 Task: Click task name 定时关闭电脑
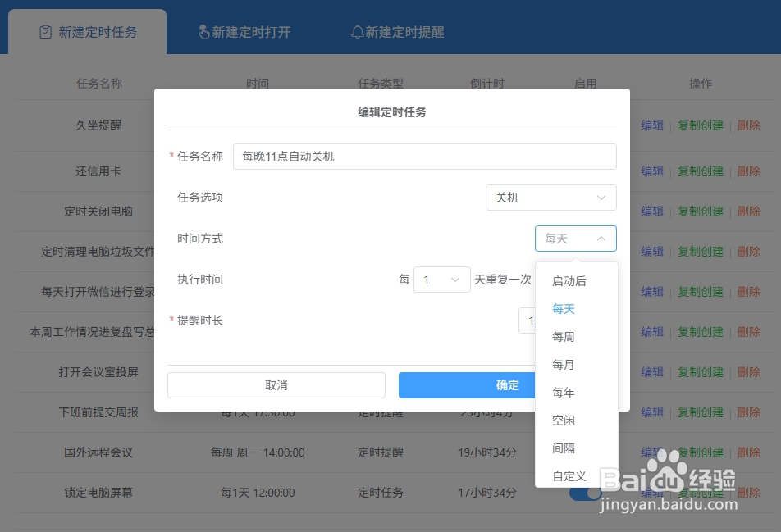98,211
